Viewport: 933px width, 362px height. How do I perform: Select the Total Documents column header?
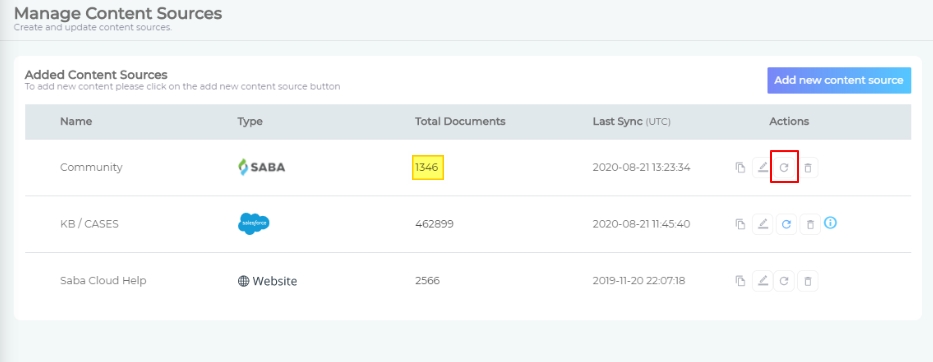click(x=460, y=121)
